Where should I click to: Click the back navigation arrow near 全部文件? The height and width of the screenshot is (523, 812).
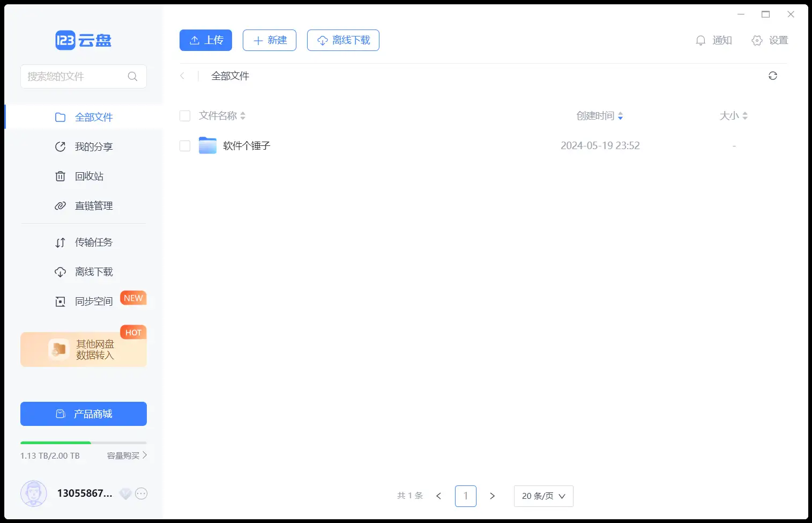(182, 76)
